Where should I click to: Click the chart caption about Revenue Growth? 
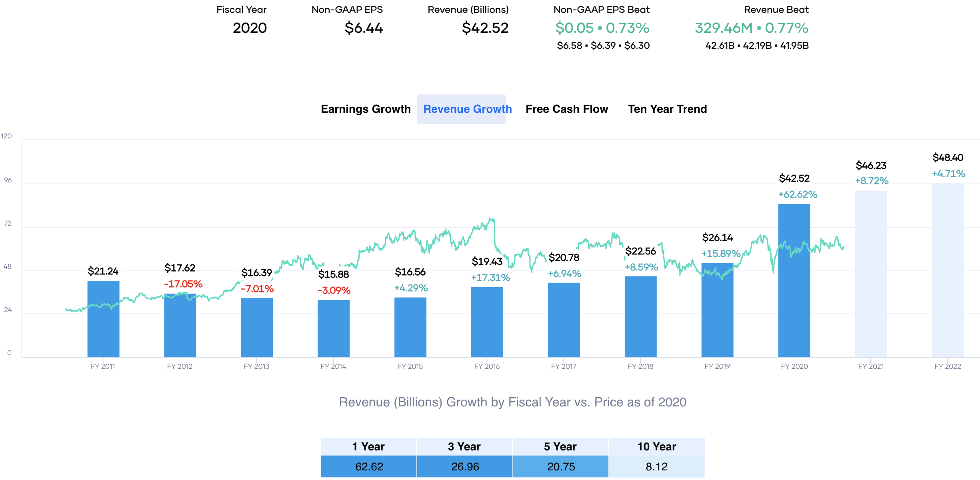(x=512, y=402)
